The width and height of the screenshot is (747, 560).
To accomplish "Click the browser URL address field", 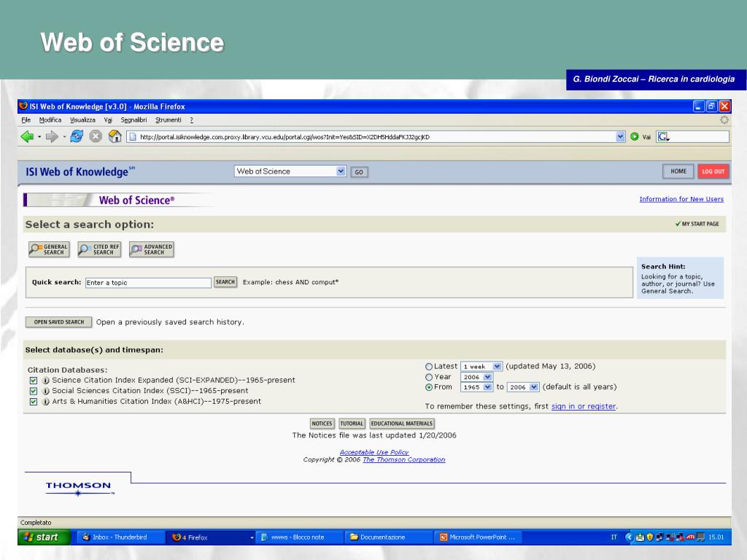I will click(x=376, y=137).
